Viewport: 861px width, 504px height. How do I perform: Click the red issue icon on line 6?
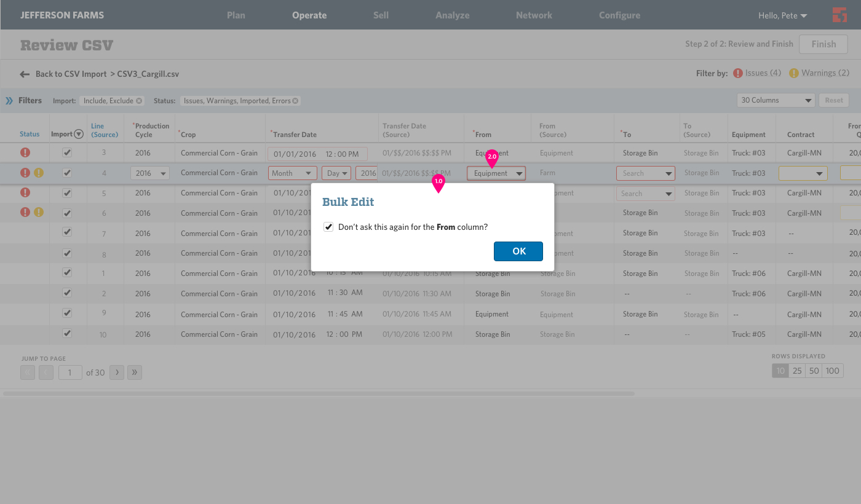click(x=25, y=212)
